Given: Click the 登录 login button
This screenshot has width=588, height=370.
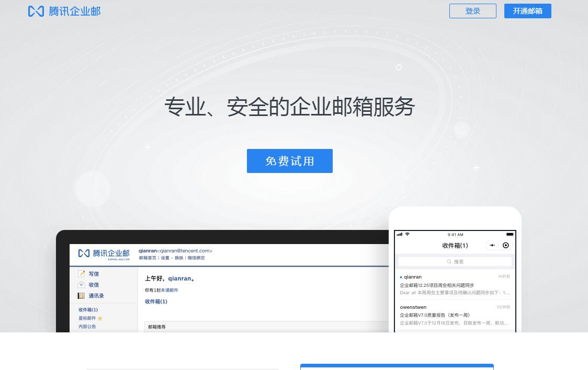Looking at the screenshot, I should click(x=472, y=11).
